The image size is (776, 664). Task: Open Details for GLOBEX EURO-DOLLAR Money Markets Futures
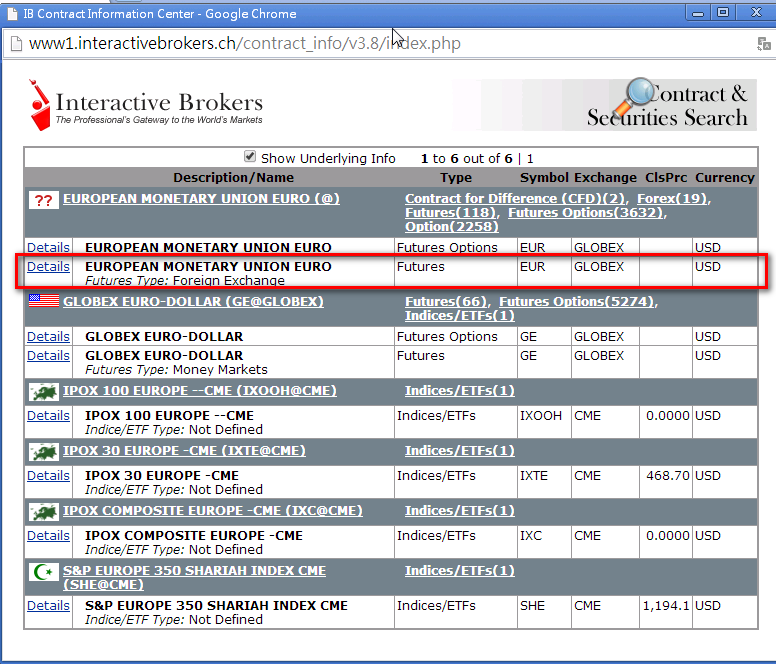click(x=48, y=356)
